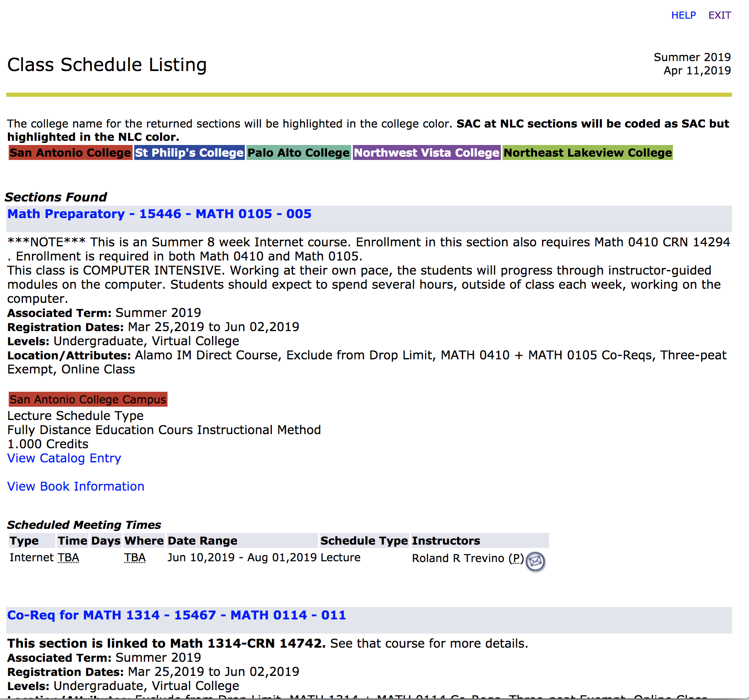Click the Class Schedule Listing heading
The image size is (749, 700).
107,65
